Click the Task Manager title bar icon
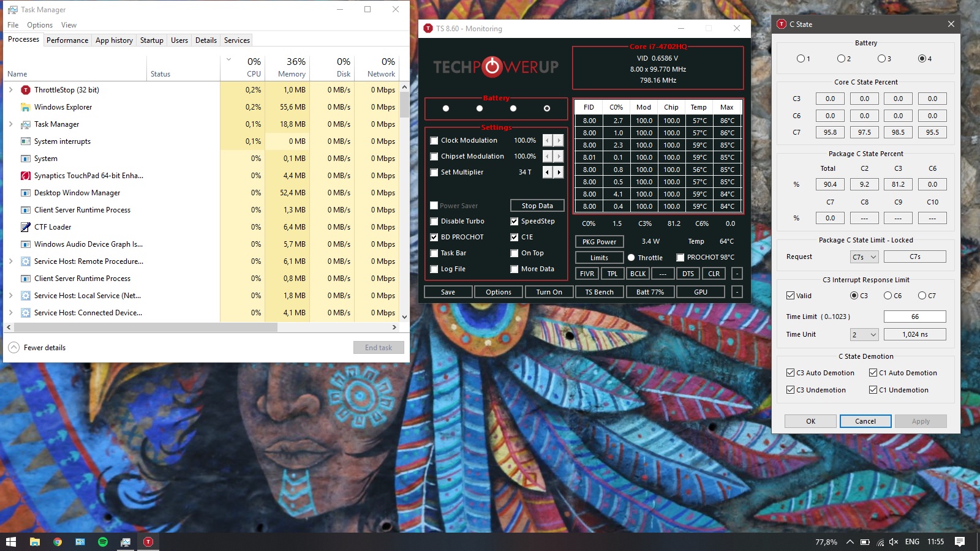 pyautogui.click(x=12, y=10)
